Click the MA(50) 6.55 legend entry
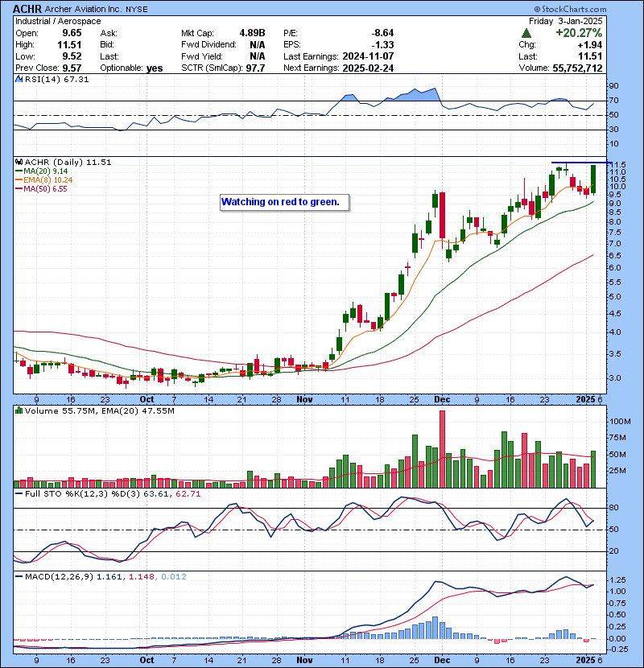 tap(41, 189)
